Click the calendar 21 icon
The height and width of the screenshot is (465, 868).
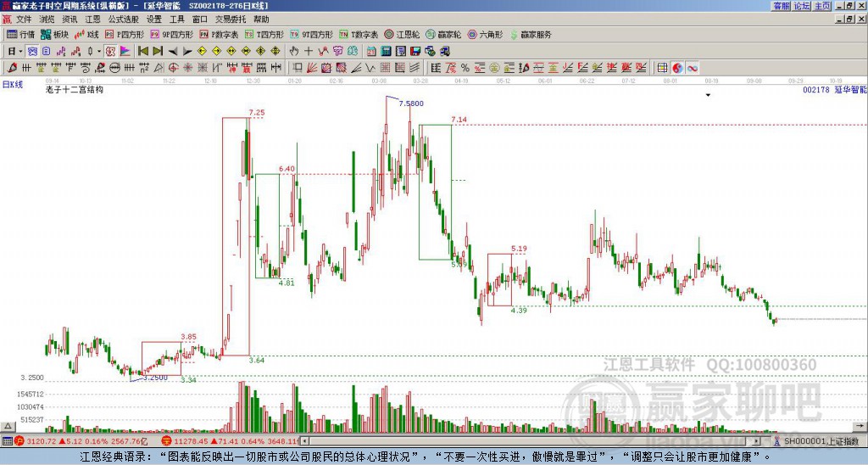click(371, 52)
